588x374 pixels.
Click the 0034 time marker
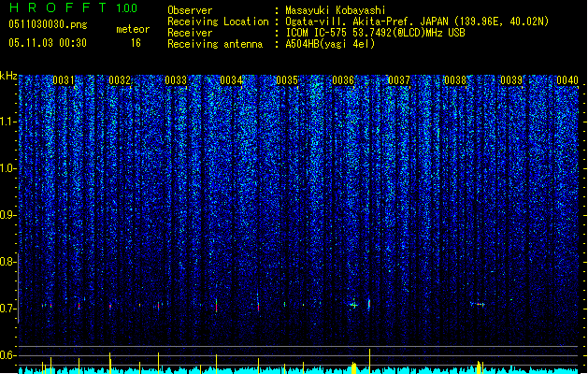[232, 80]
